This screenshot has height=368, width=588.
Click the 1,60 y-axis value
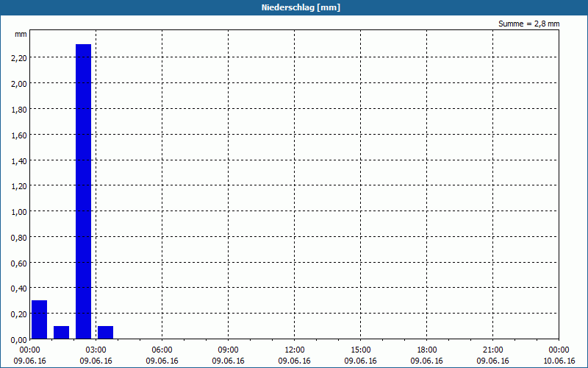(x=19, y=135)
